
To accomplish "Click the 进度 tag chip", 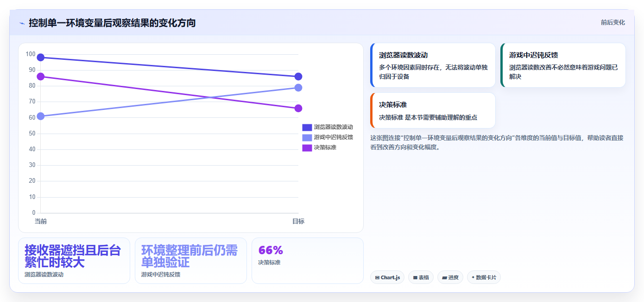I will click(x=450, y=277).
